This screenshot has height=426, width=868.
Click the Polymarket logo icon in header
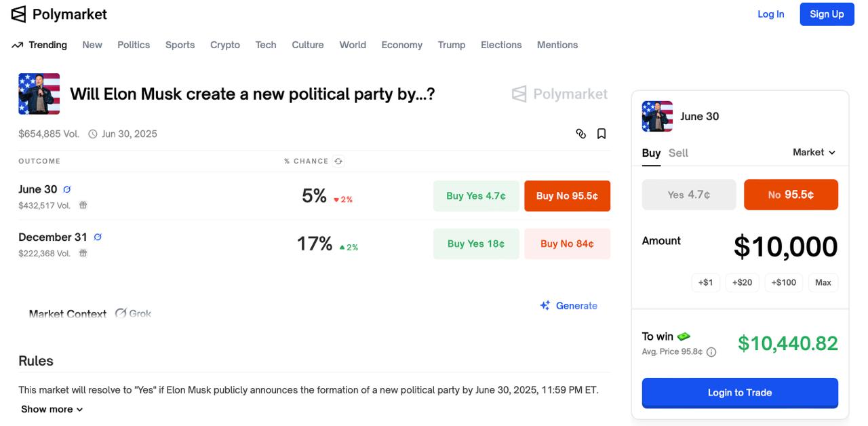pyautogui.click(x=18, y=14)
